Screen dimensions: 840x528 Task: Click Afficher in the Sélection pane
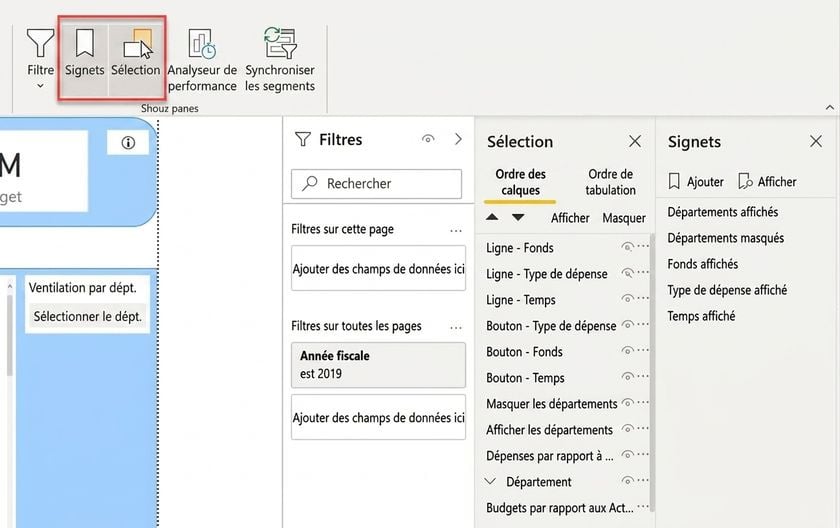570,218
